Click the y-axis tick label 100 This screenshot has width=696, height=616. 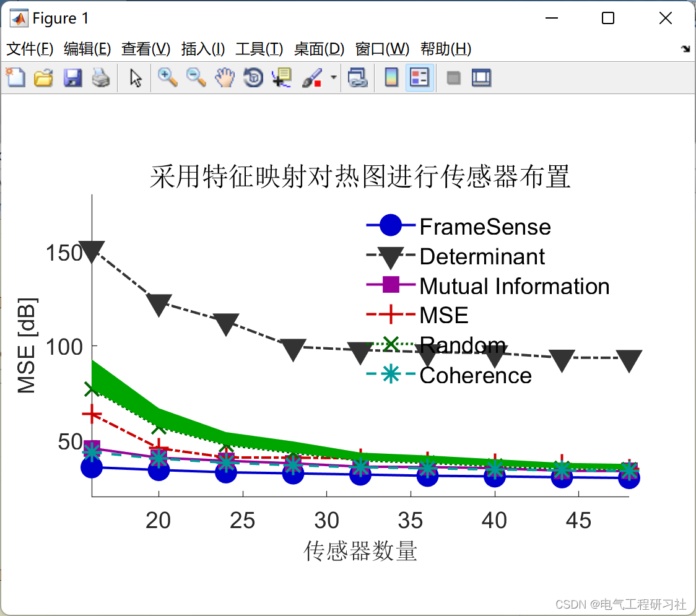coord(64,347)
